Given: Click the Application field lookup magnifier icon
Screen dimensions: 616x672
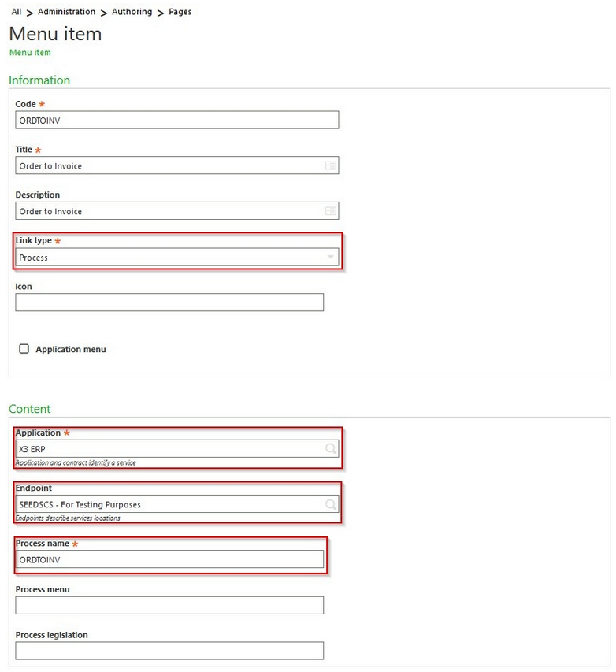Looking at the screenshot, I should pyautogui.click(x=329, y=449).
